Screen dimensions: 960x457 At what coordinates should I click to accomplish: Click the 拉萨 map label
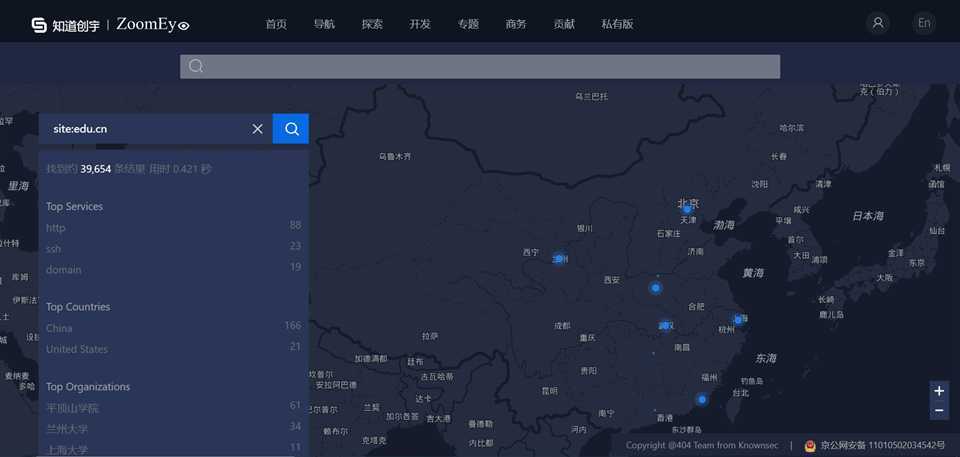point(430,336)
